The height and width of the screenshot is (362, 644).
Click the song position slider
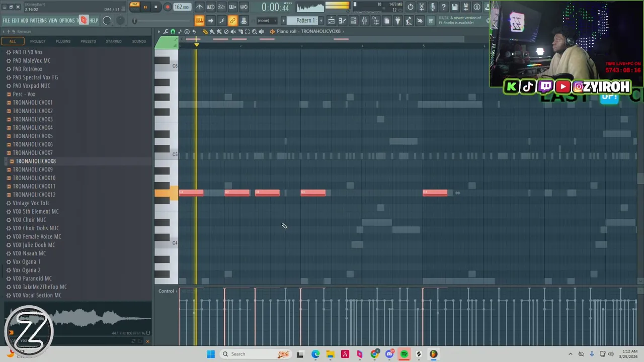point(161,21)
